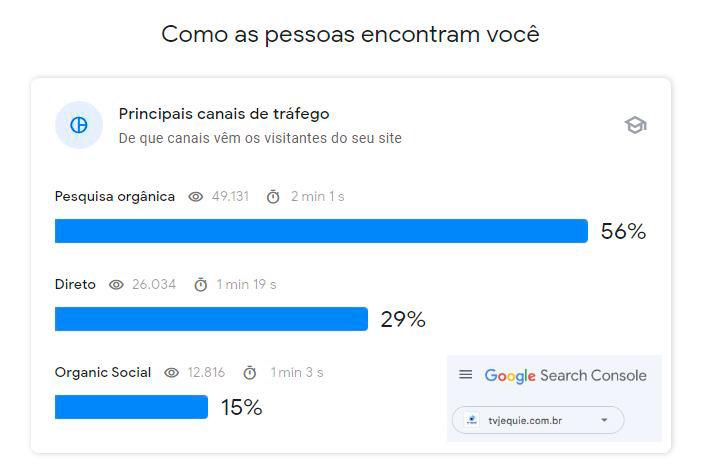
Task: Open the graduation cap help icon
Action: tap(635, 125)
